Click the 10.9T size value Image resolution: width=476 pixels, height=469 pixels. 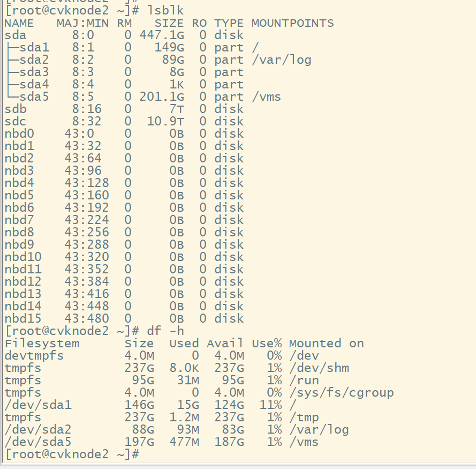[165, 122]
